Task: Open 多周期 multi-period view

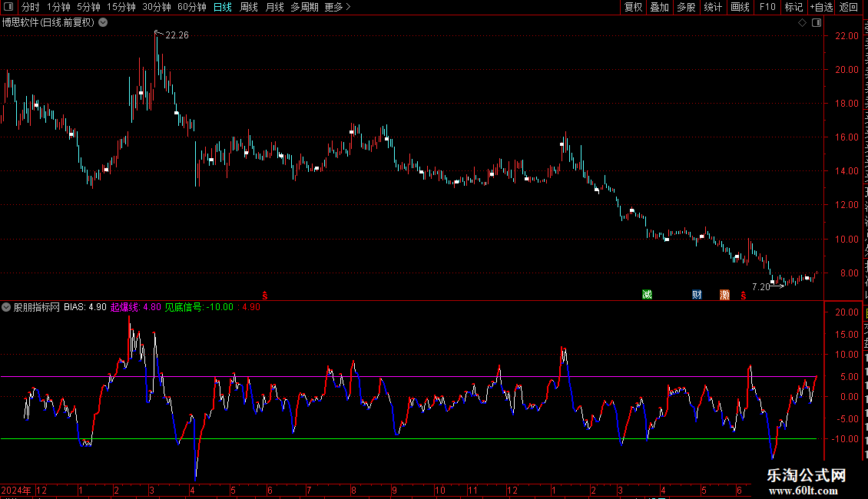Action: (304, 7)
